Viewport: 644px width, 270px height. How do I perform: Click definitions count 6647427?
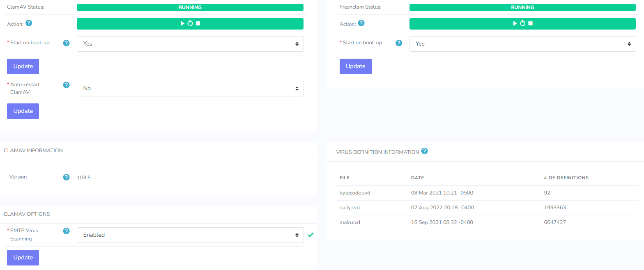pyautogui.click(x=555, y=222)
